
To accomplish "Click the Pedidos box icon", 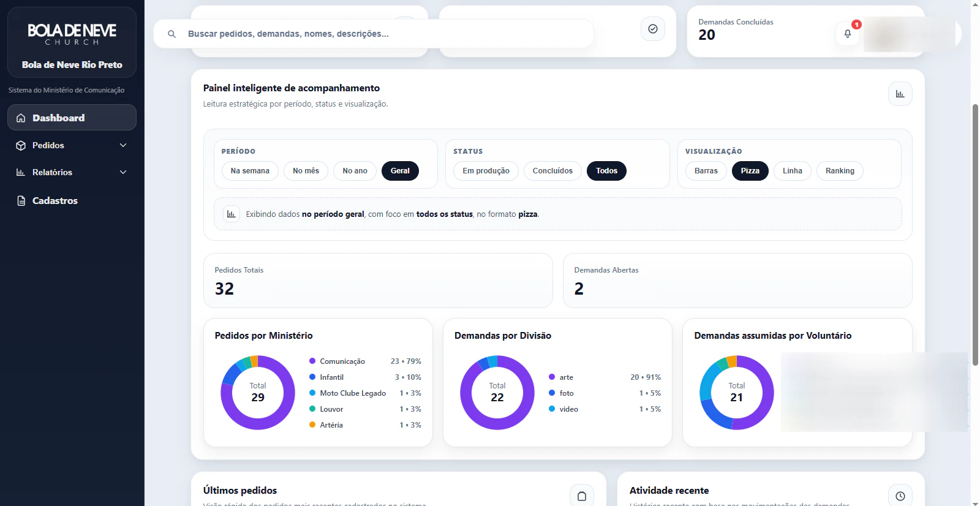I will tap(21, 145).
